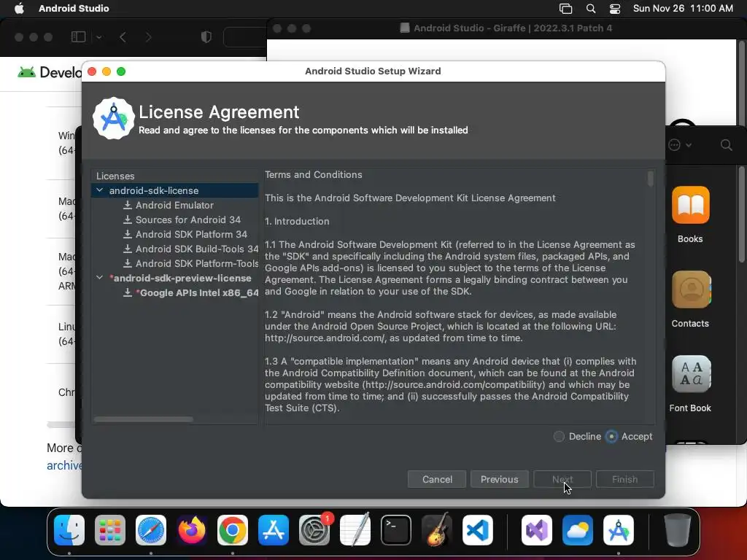The image size is (747, 560).
Task: Open the Android Studio menu bar item
Action: 74,8
